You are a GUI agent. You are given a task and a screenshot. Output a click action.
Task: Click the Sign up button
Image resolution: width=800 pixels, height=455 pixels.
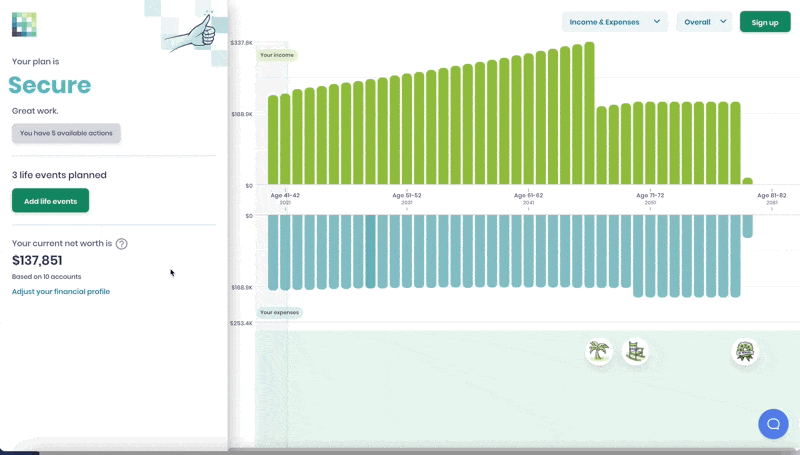click(x=765, y=22)
